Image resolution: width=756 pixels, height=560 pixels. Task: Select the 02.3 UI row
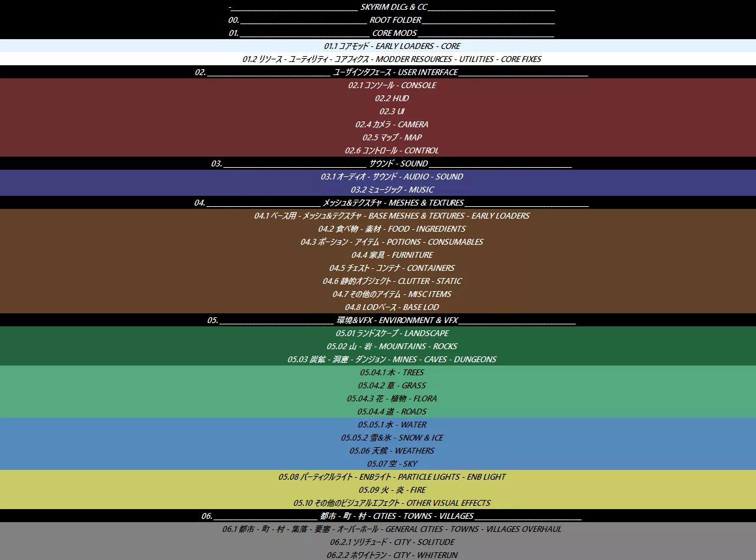[378, 111]
